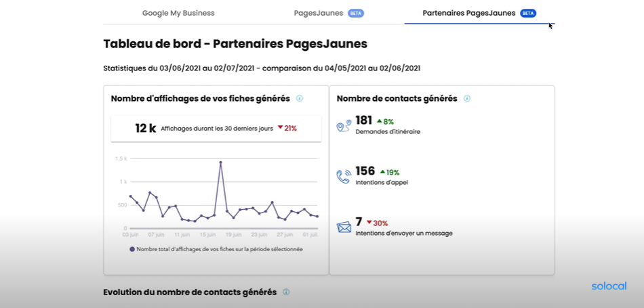Image resolution: width=644 pixels, height=308 pixels.
Task: Click the chart legend text 'Nombre total d'affichages'
Action: coord(220,249)
